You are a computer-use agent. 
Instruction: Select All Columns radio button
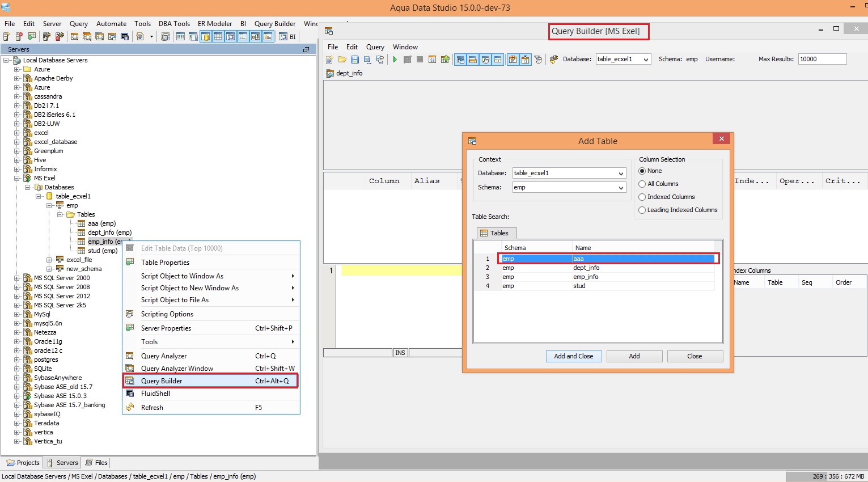(642, 184)
